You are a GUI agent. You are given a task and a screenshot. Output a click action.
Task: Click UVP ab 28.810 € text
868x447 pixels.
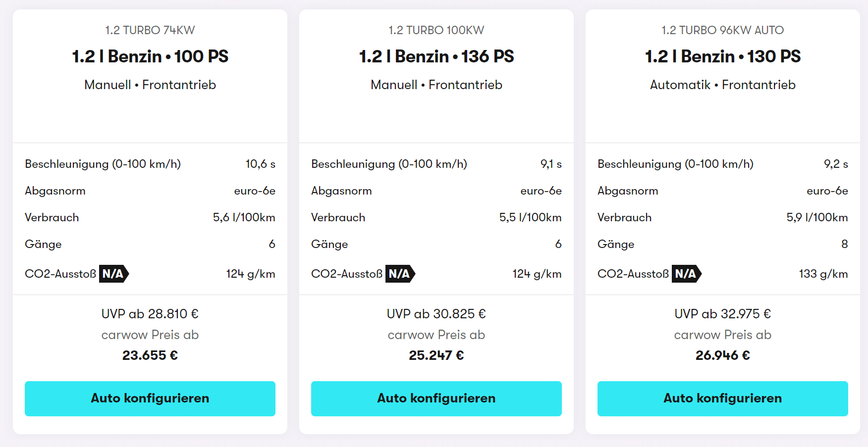click(x=150, y=314)
